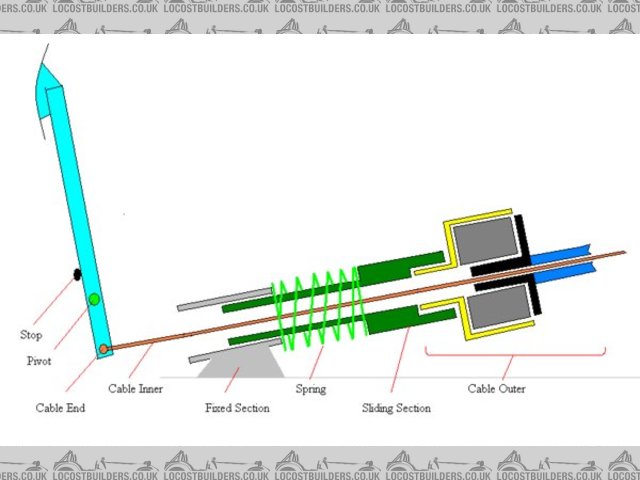Screen dimensions: 640x480
Task: Click the green Pivot circle on the lever
Action: (94, 299)
